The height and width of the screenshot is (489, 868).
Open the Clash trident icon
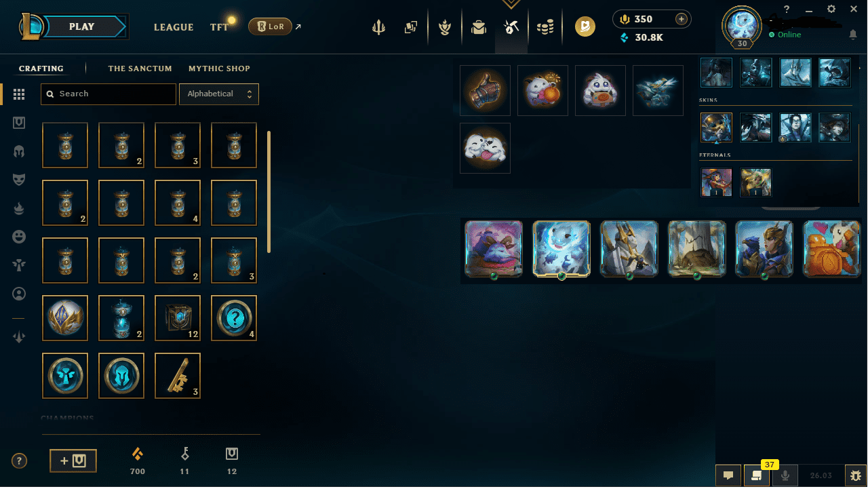point(378,27)
